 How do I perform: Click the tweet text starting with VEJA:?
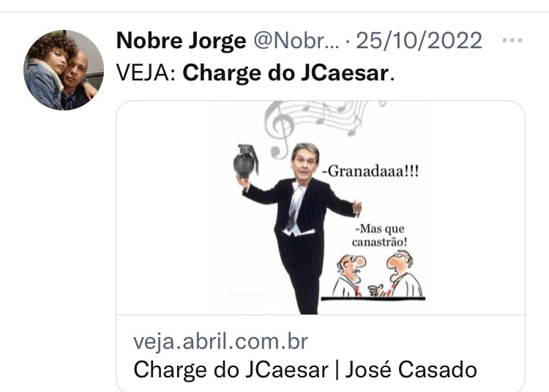pos(255,73)
